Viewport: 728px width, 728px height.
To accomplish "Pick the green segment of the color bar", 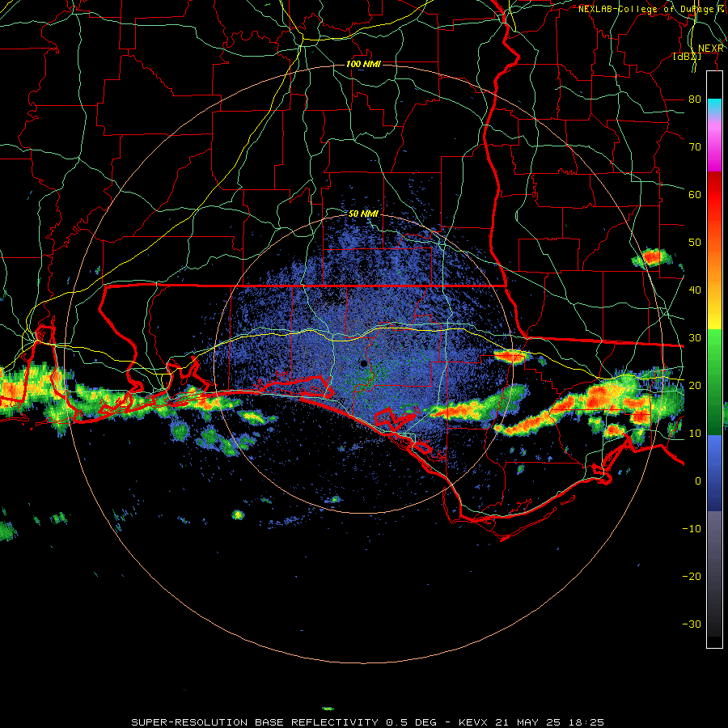I will click(x=714, y=382).
